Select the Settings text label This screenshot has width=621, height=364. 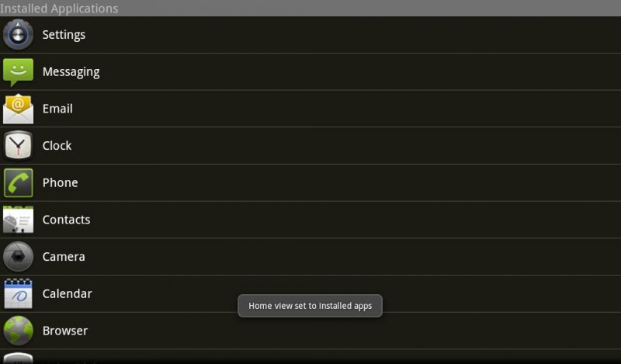pyautogui.click(x=64, y=35)
